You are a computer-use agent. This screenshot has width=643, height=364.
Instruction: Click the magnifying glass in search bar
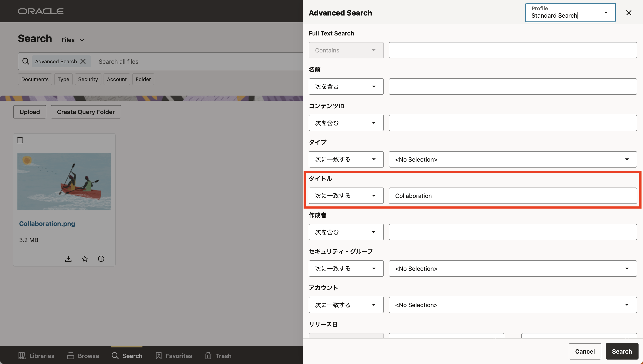26,62
